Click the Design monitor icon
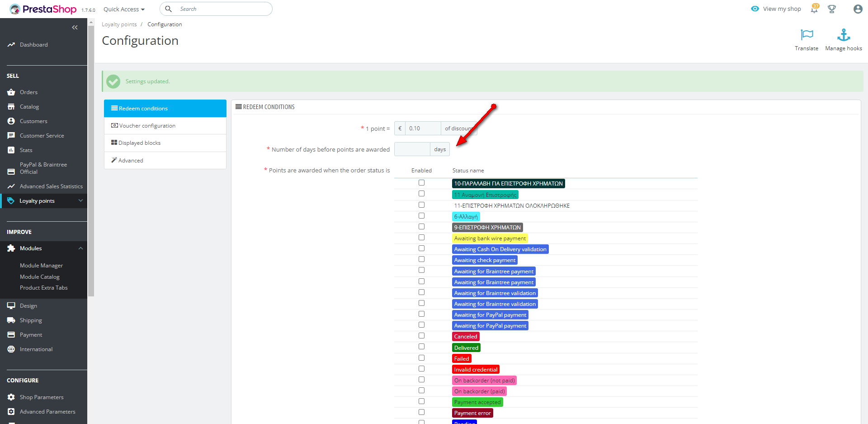The width and height of the screenshot is (868, 424). pyautogui.click(x=11, y=306)
